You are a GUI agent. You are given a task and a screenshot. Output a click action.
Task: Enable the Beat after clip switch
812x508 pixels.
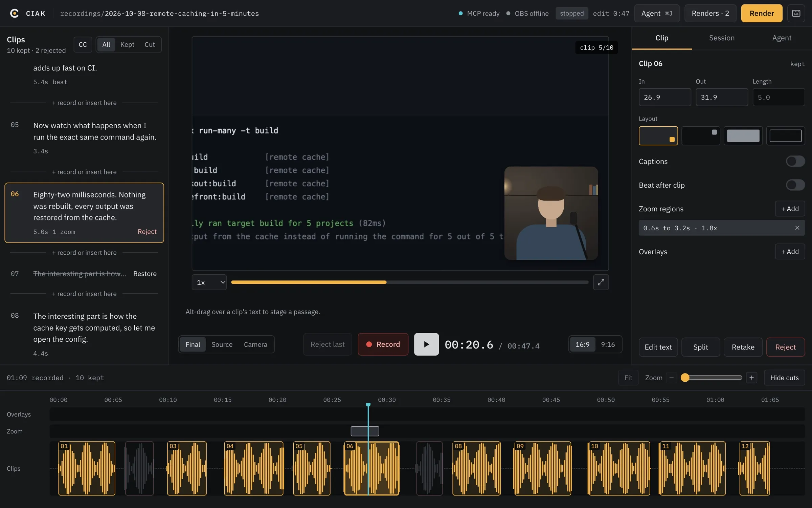click(x=795, y=185)
